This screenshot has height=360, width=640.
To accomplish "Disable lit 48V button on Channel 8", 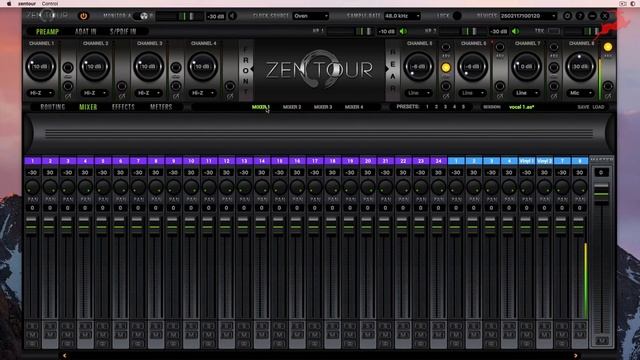I will tap(608, 47).
